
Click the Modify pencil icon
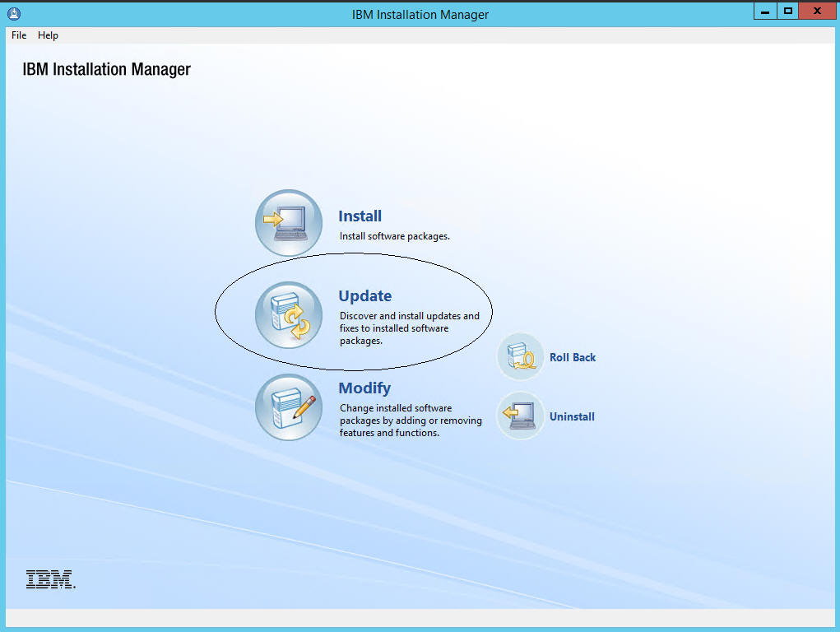pyautogui.click(x=289, y=407)
